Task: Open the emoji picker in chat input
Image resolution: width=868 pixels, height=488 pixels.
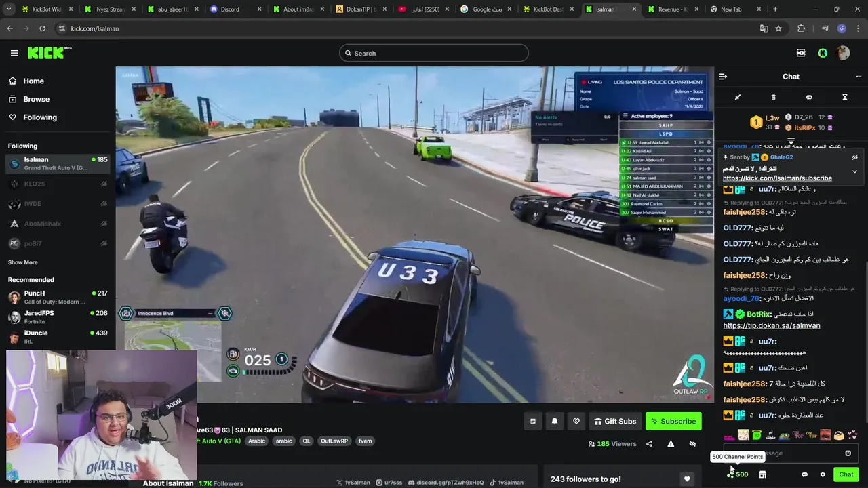Action: (x=848, y=453)
